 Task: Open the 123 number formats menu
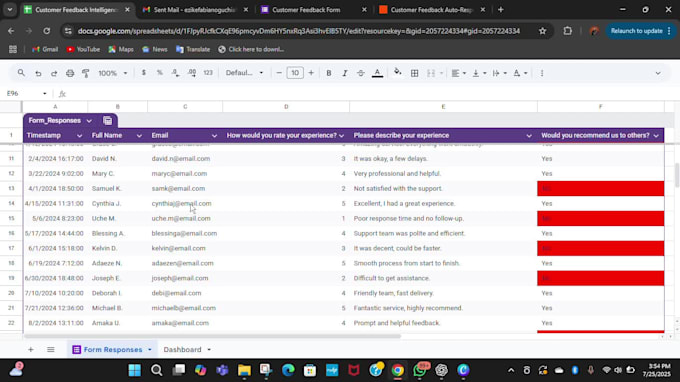point(208,73)
